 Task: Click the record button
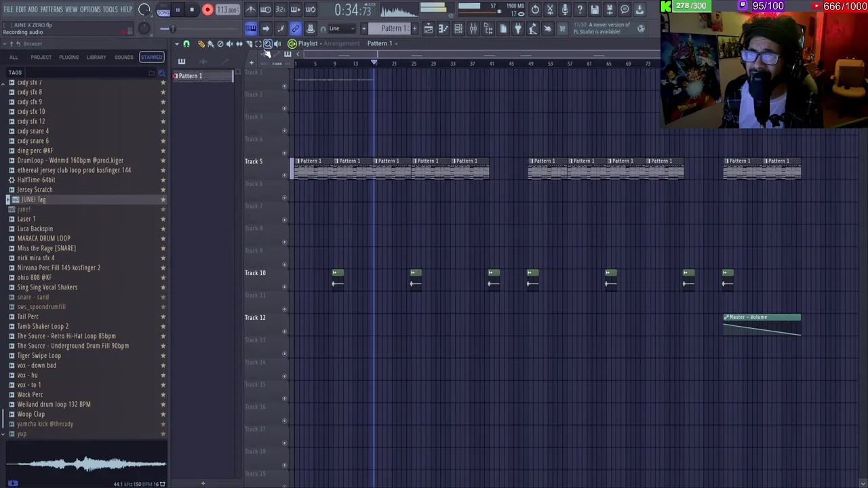click(x=208, y=9)
